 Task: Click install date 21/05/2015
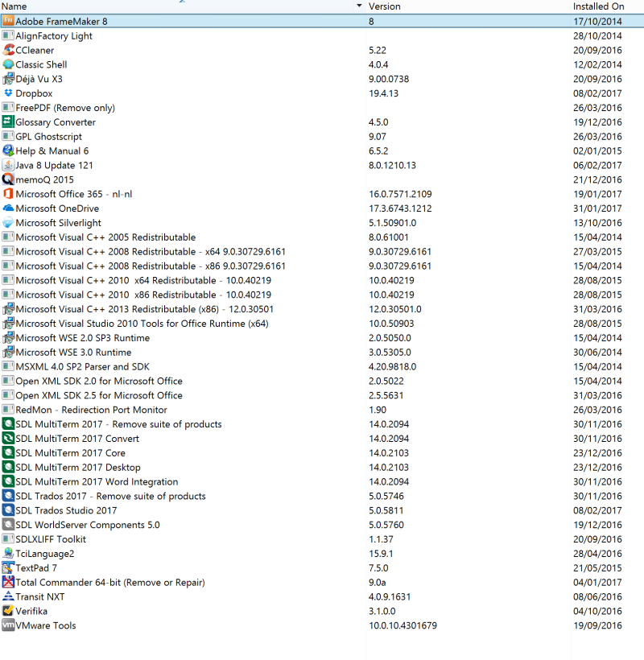[x=597, y=568]
